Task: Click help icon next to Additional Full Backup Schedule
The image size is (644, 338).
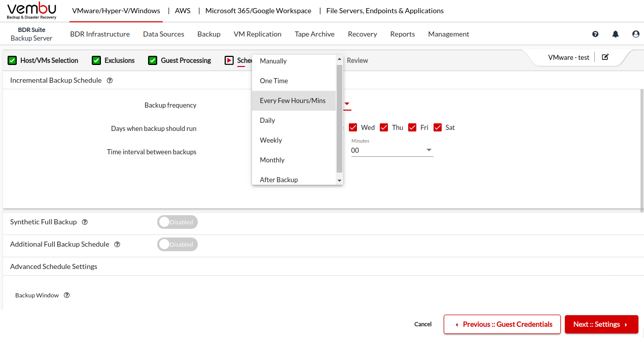Action: point(117,244)
